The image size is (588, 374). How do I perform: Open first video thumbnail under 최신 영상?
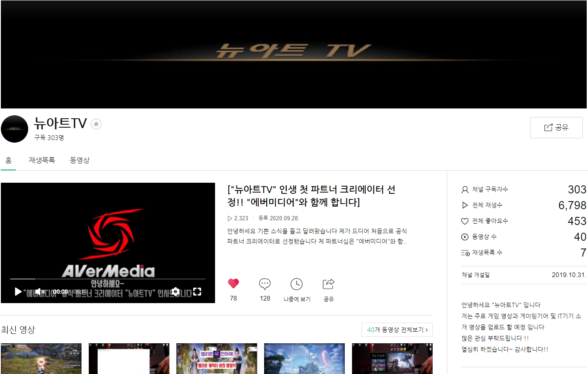41,359
